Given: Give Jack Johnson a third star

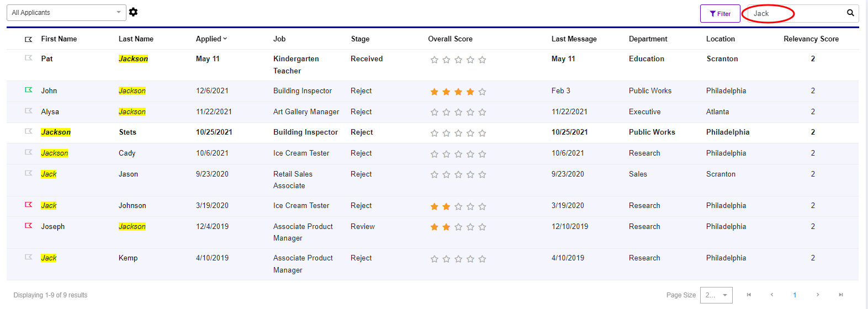Looking at the screenshot, I should [458, 206].
